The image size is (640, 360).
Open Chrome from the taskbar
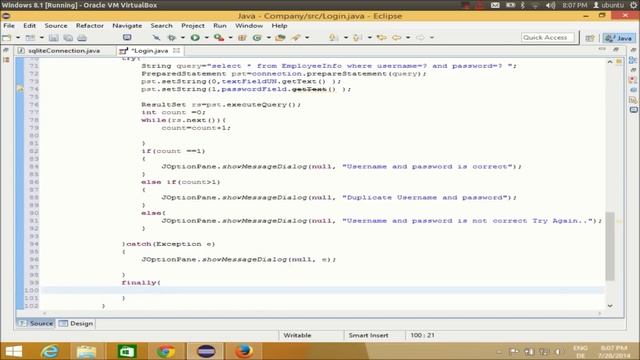pos(166,351)
